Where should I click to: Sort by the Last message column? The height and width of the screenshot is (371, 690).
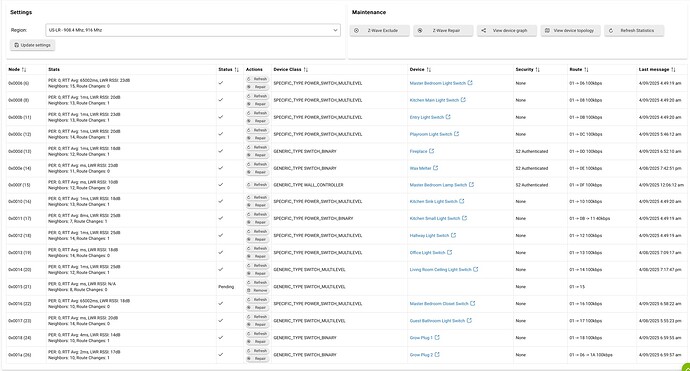click(x=673, y=70)
